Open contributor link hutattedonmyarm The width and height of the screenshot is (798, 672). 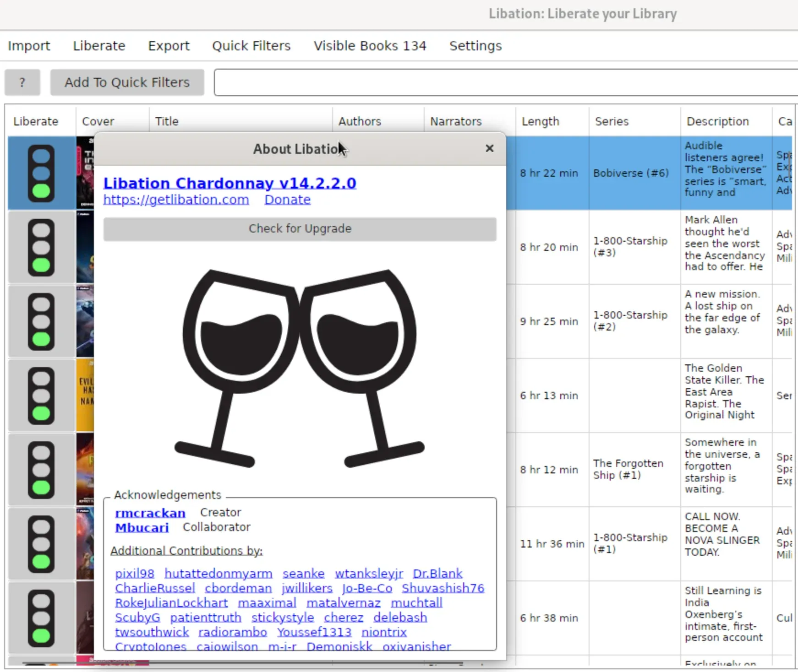coord(219,574)
